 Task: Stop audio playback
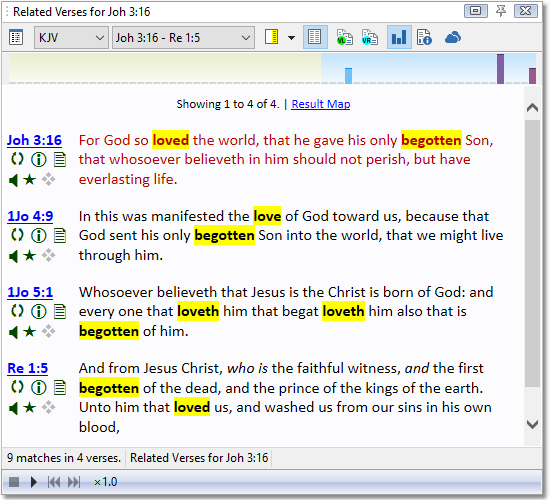(x=14, y=482)
